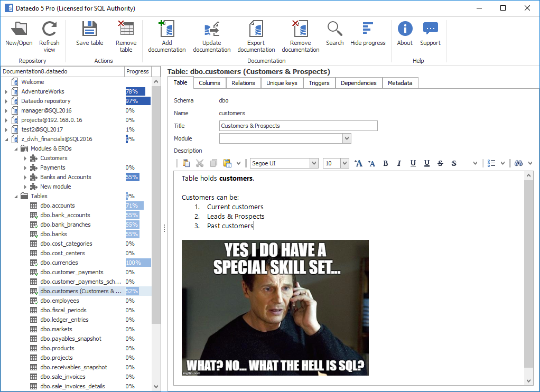540x392 pixels.
Task: Click the binoculars find icon
Action: pos(519,163)
